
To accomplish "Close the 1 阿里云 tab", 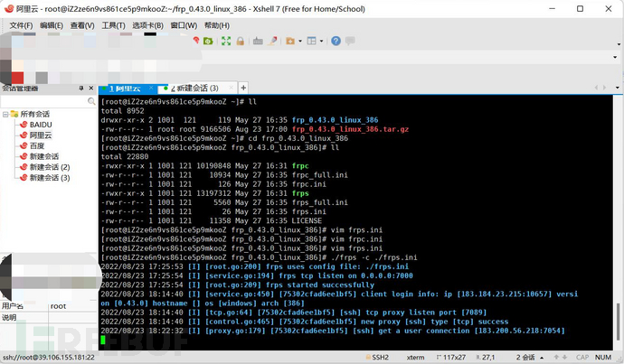I will tap(151, 88).
